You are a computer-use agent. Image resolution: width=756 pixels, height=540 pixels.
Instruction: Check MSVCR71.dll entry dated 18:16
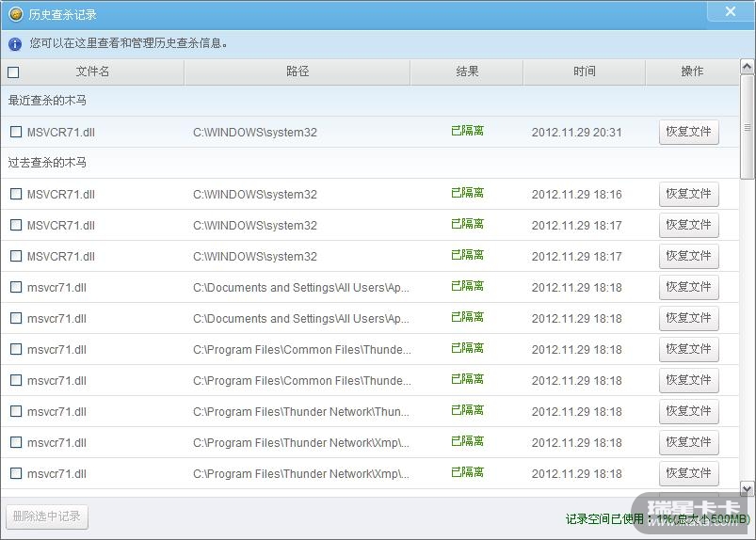[16, 194]
